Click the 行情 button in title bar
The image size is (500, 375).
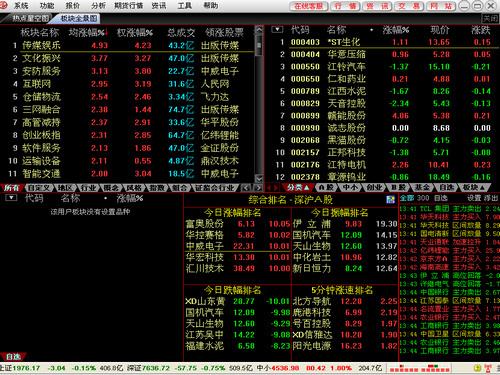345,6
